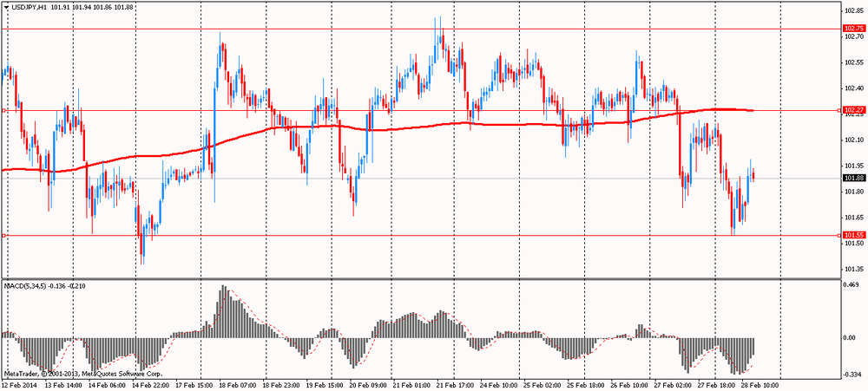The height and width of the screenshot is (391, 868).
Task: Click the -0.334 MACD scale value
Action: (x=852, y=375)
